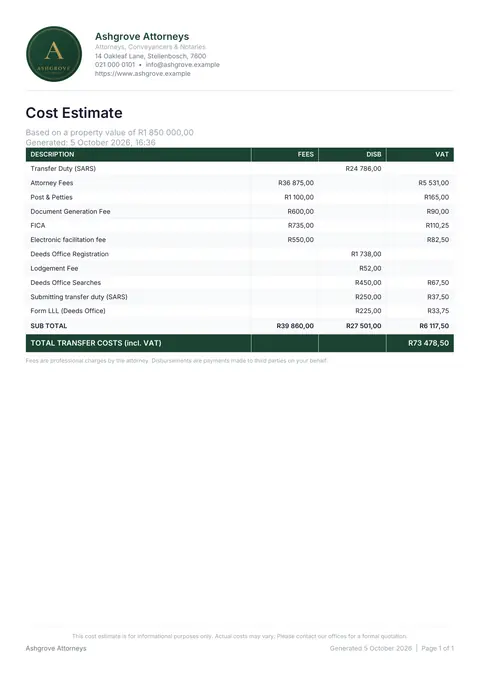Click the Cost Estimate title
This screenshot has height=678, width=480.
pyautogui.click(x=74, y=113)
